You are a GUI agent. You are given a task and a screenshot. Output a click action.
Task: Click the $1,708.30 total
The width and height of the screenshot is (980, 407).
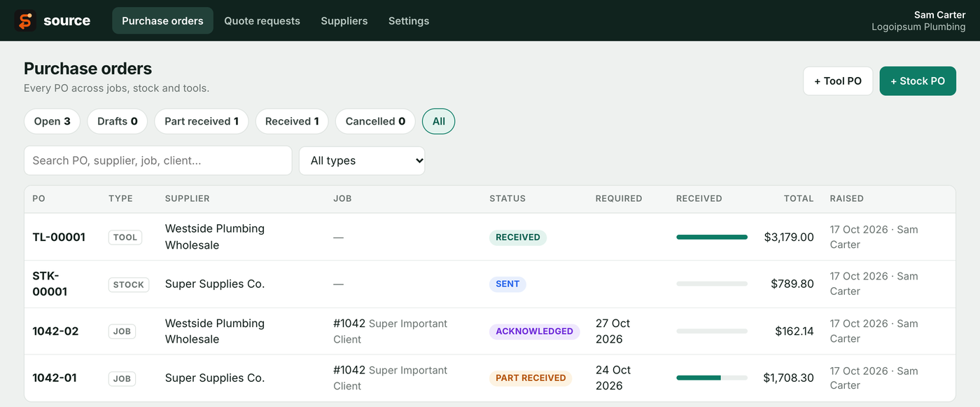[x=789, y=378]
